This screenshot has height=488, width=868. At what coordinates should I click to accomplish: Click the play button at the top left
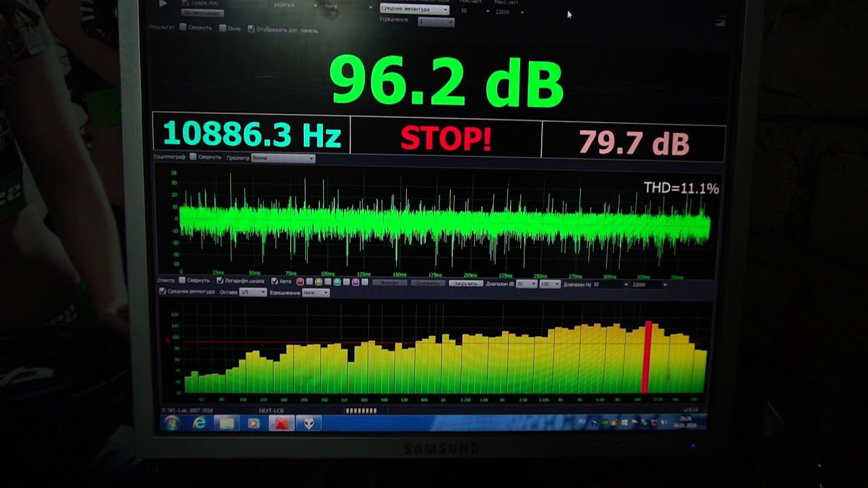click(163, 3)
